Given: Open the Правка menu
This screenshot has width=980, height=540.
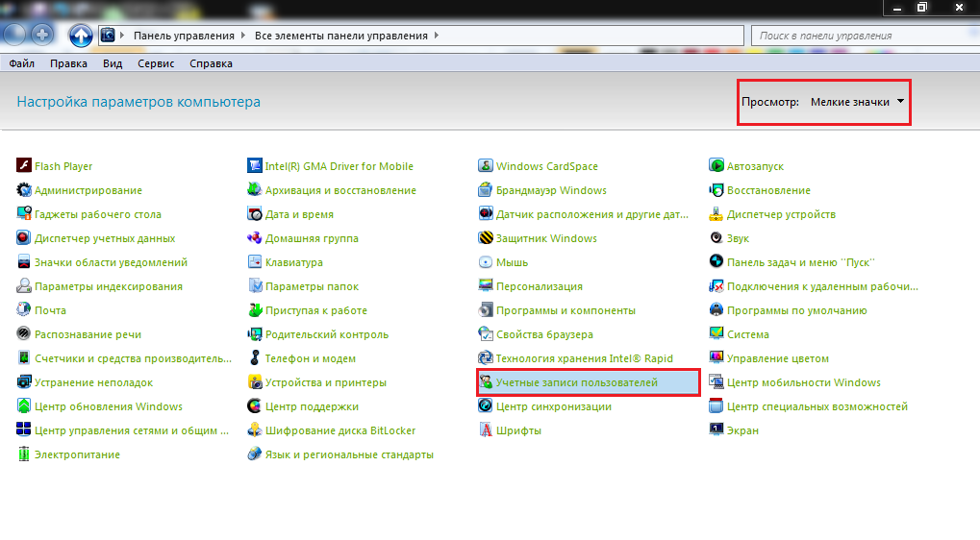Looking at the screenshot, I should (x=68, y=63).
